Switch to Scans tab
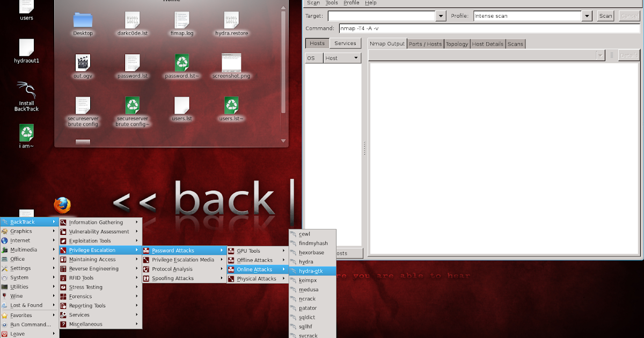This screenshot has height=338, width=644. [x=515, y=44]
